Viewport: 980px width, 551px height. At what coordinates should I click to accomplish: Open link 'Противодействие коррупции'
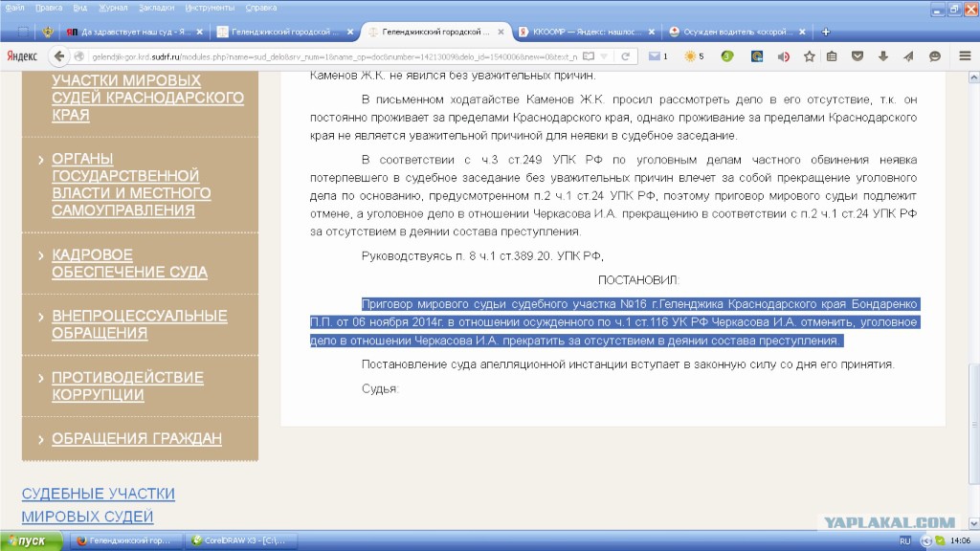pos(127,386)
